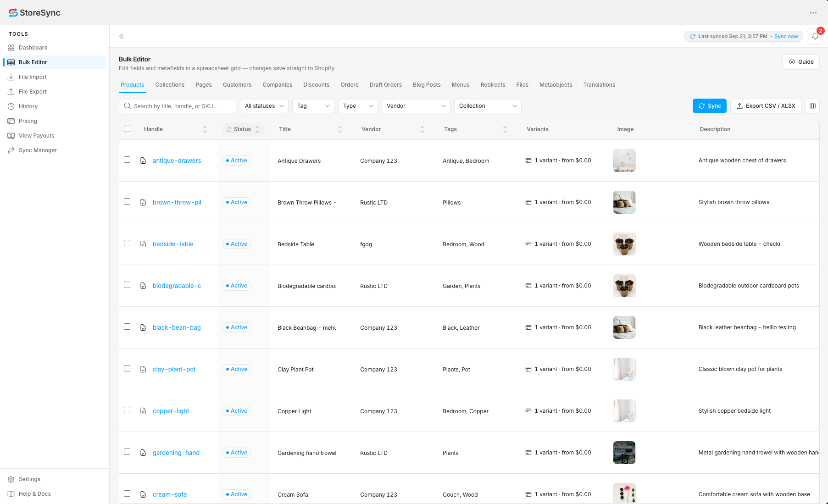The height and width of the screenshot is (504, 828).
Task: Switch to the Collections tab
Action: click(170, 85)
